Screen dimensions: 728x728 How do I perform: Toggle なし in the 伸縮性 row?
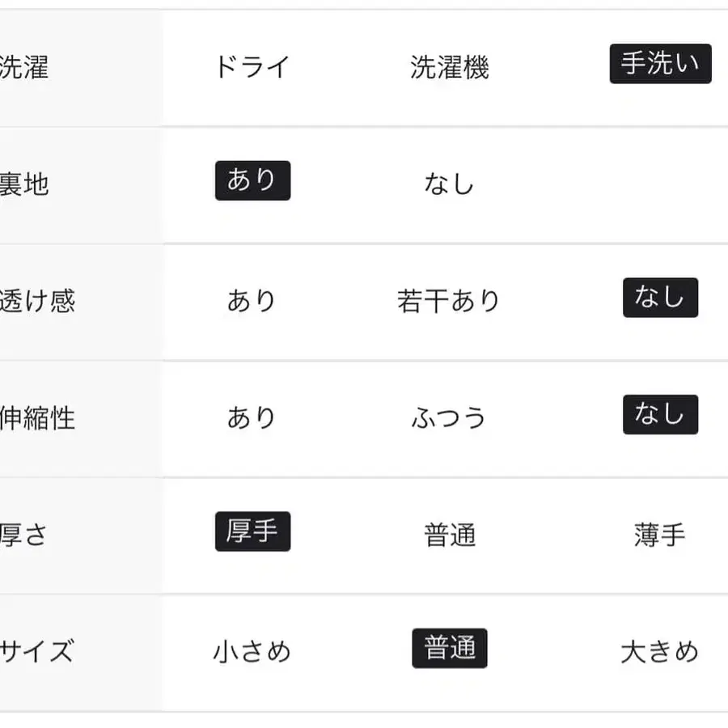pyautogui.click(x=660, y=415)
